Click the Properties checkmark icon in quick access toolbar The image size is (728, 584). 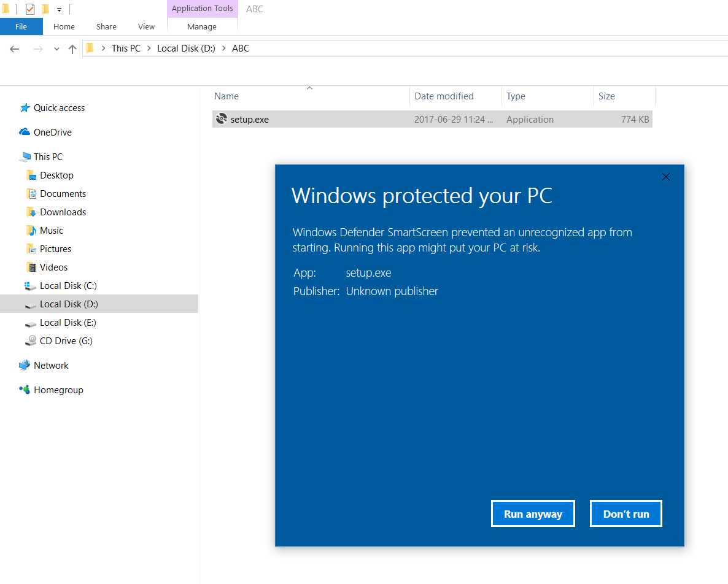[29, 9]
